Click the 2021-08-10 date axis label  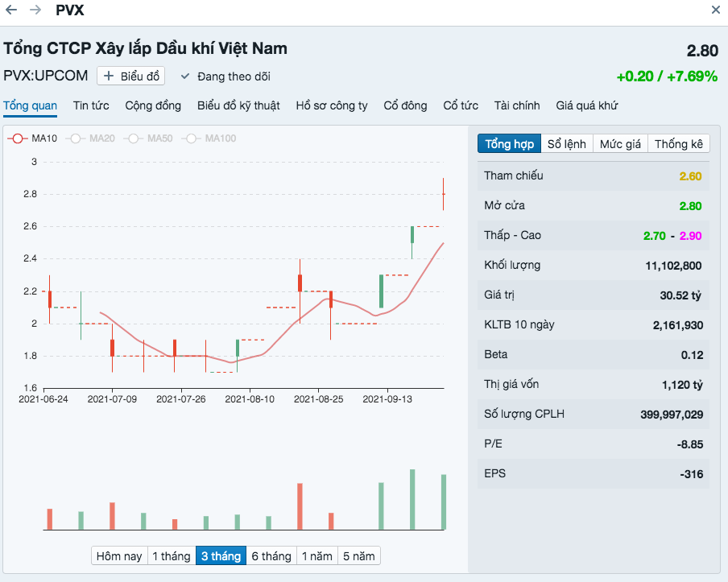pyautogui.click(x=250, y=399)
